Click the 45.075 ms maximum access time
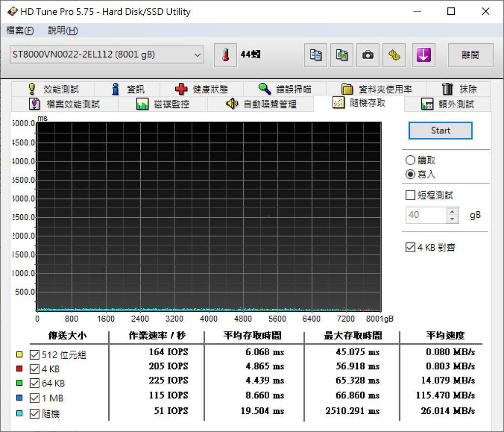The width and height of the screenshot is (504, 432). [x=358, y=352]
